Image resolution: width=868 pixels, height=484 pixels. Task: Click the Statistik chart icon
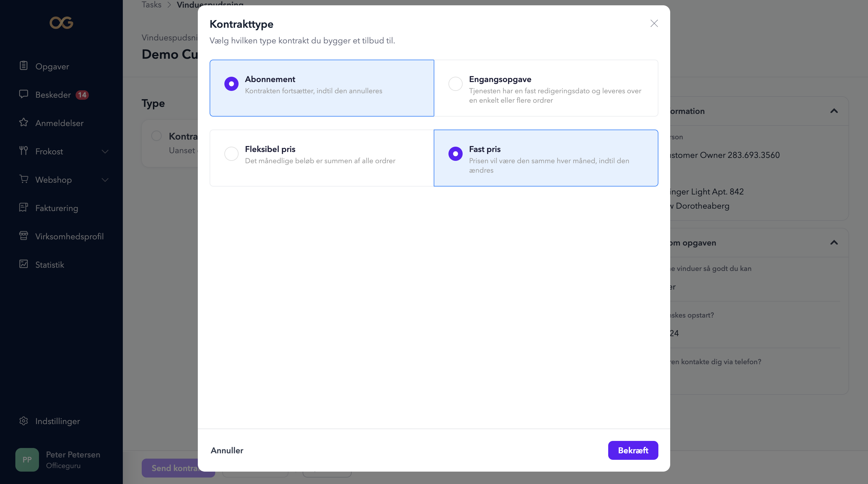coord(24,264)
